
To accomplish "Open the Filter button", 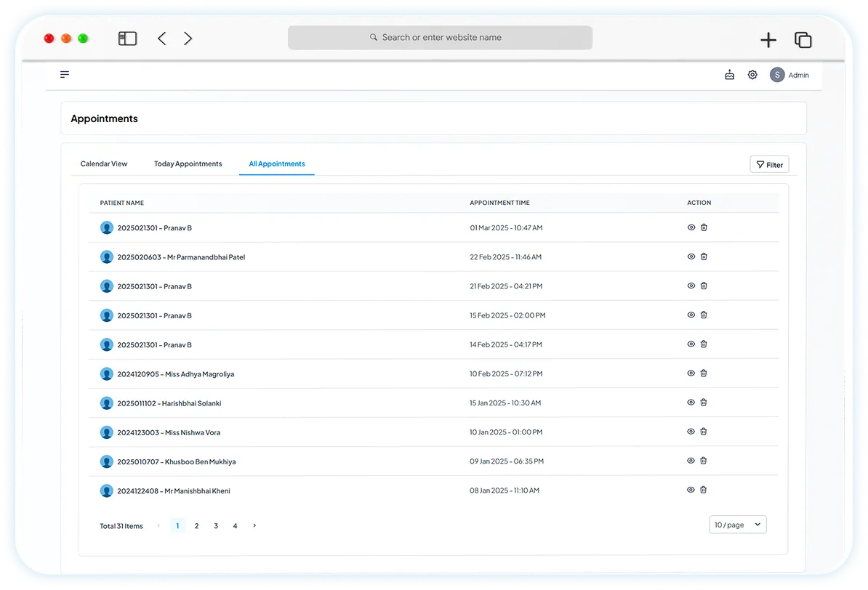I will pos(769,164).
